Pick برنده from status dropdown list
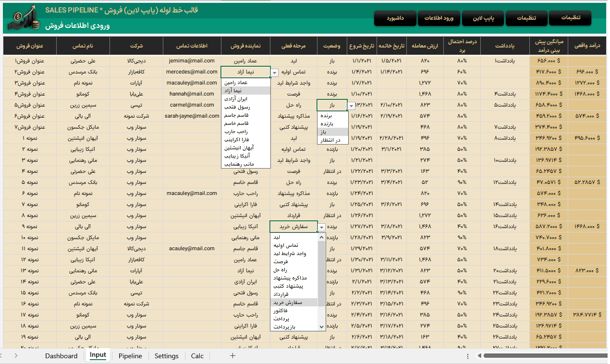The width and height of the screenshot is (610, 364). coord(332,115)
